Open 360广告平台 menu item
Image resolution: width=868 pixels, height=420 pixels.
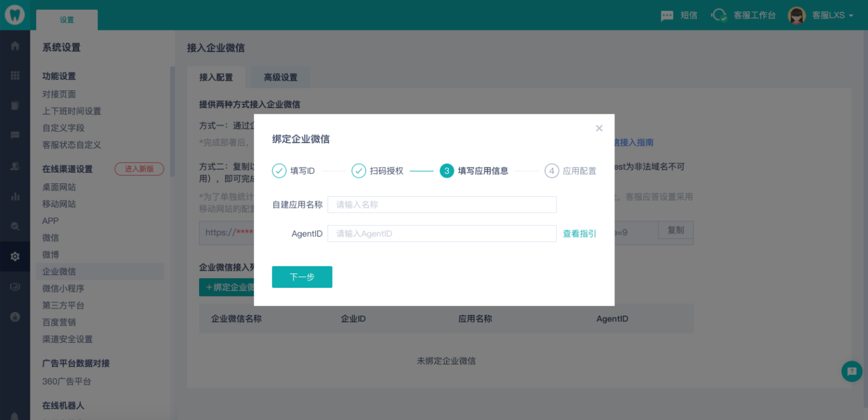(x=66, y=381)
